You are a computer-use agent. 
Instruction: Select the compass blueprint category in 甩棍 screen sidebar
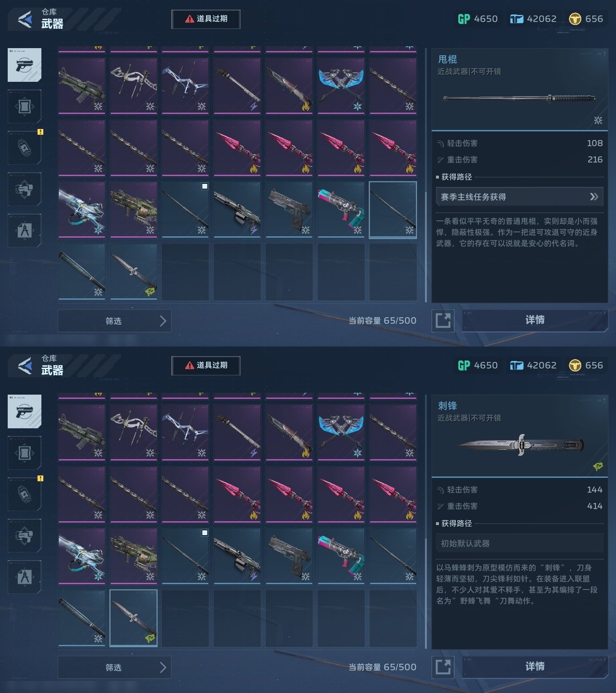pyautogui.click(x=25, y=231)
